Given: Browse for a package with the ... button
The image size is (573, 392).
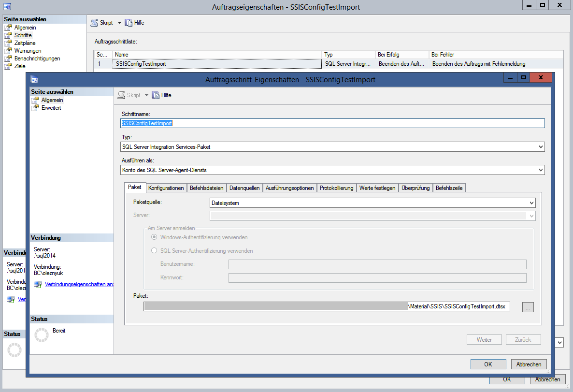Looking at the screenshot, I should 527,306.
